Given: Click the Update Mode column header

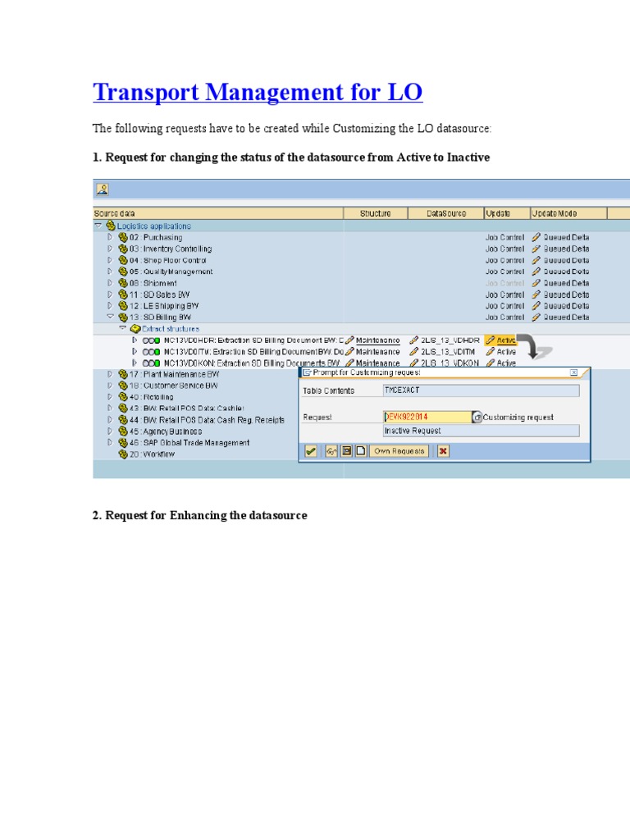Looking at the screenshot, I should (568, 213).
